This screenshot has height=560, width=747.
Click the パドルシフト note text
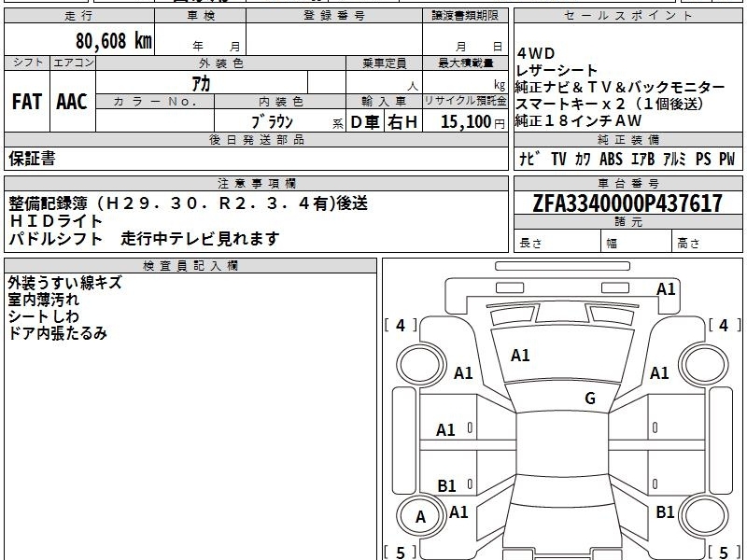[55, 238]
